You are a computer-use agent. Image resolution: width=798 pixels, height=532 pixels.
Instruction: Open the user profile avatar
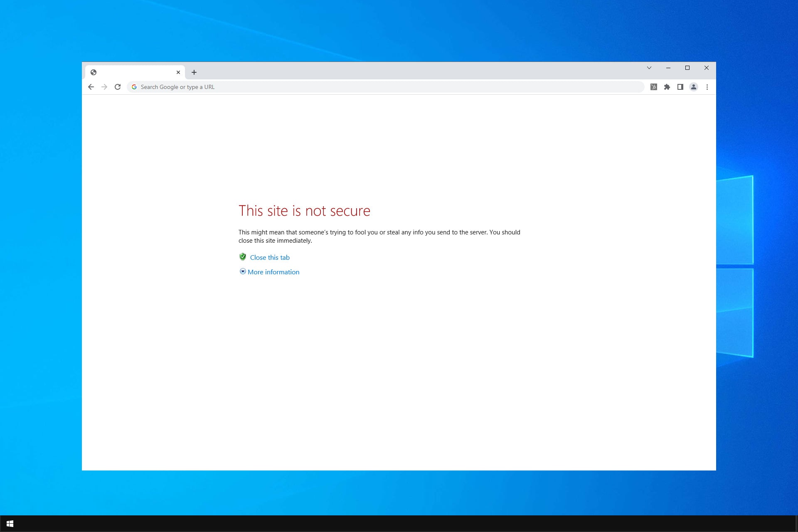(x=694, y=87)
